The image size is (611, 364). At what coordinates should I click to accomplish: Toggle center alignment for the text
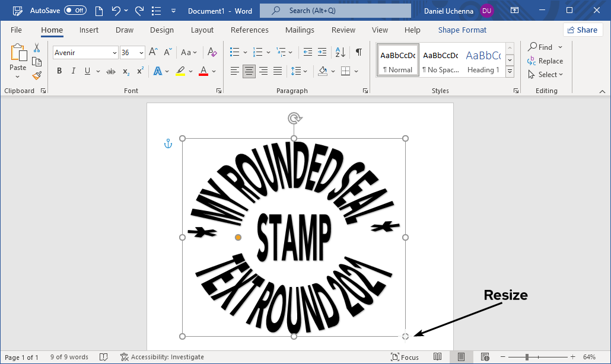[249, 71]
